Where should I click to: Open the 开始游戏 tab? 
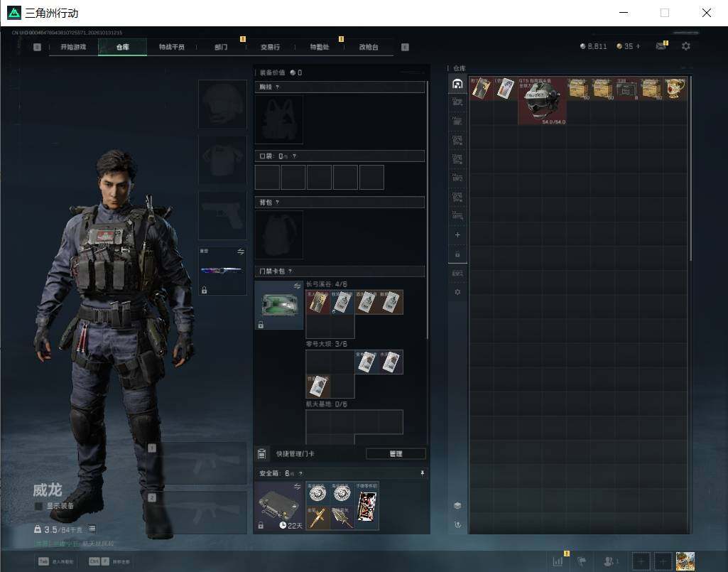coord(73,47)
